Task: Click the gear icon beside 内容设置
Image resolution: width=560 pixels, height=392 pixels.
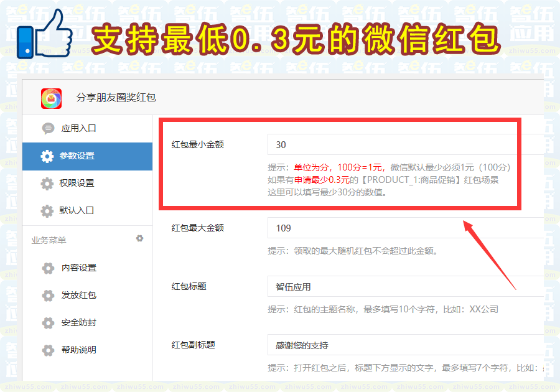Action: 48,268
